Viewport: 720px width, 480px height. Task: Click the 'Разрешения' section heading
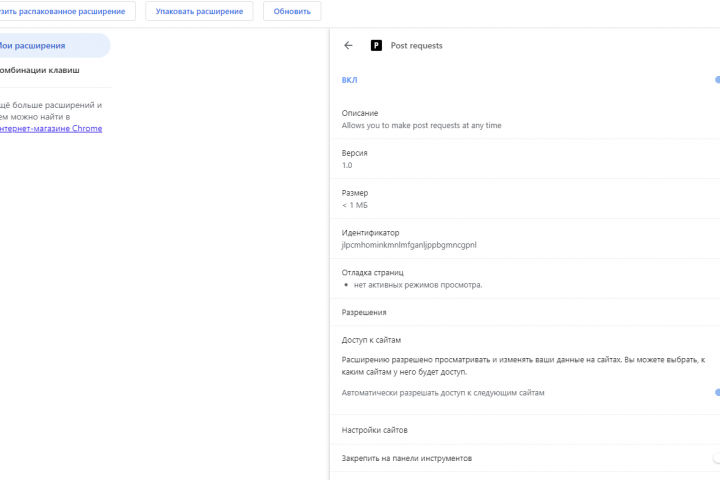point(364,312)
